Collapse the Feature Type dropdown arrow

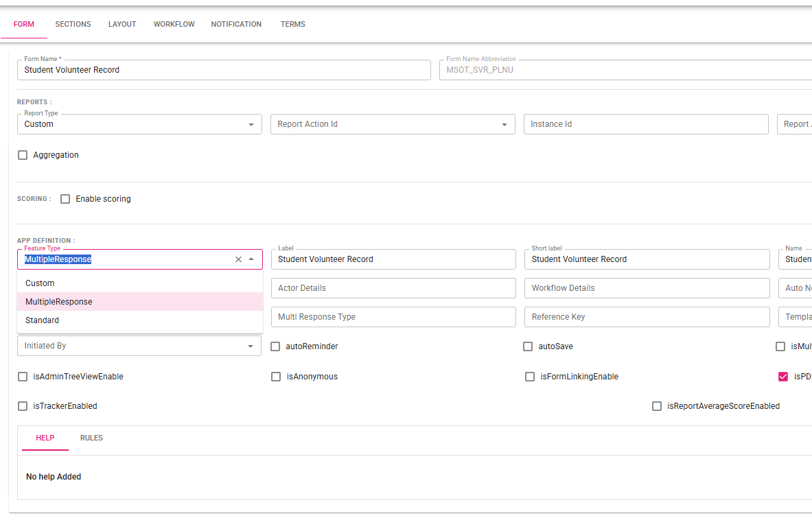251,259
